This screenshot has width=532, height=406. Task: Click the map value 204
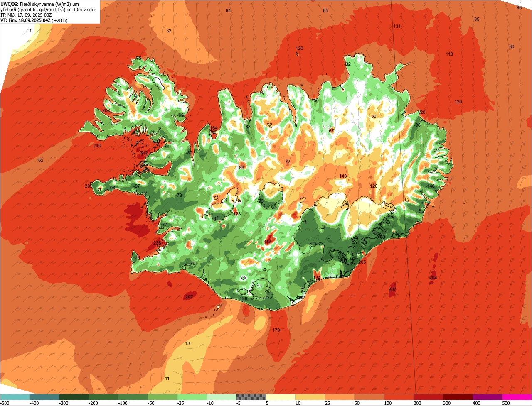pos(433,278)
